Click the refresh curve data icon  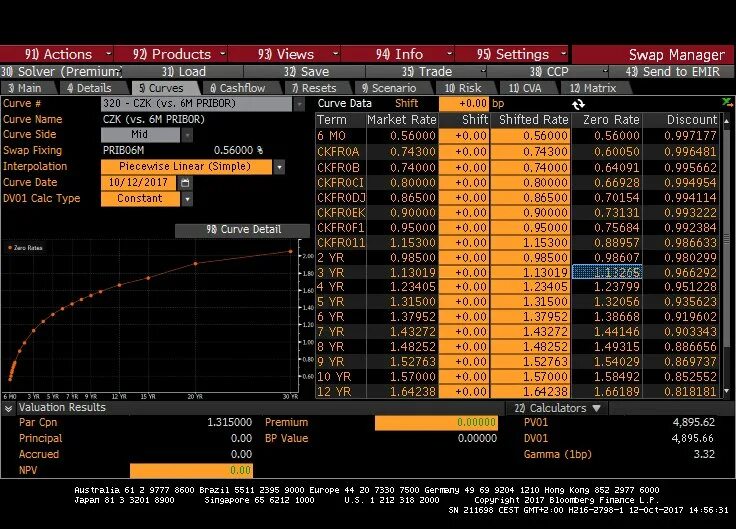pos(578,104)
